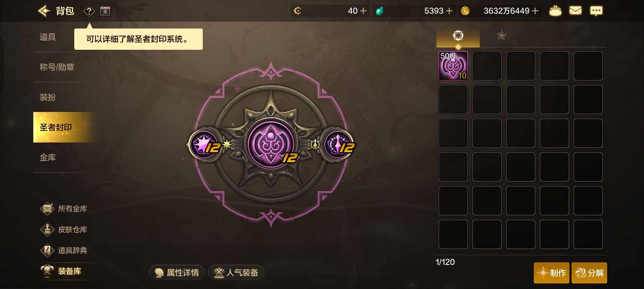Viewport: 644px width, 289px height.
Task: Open the chat speech bubble icon
Action: pyautogui.click(x=596, y=11)
